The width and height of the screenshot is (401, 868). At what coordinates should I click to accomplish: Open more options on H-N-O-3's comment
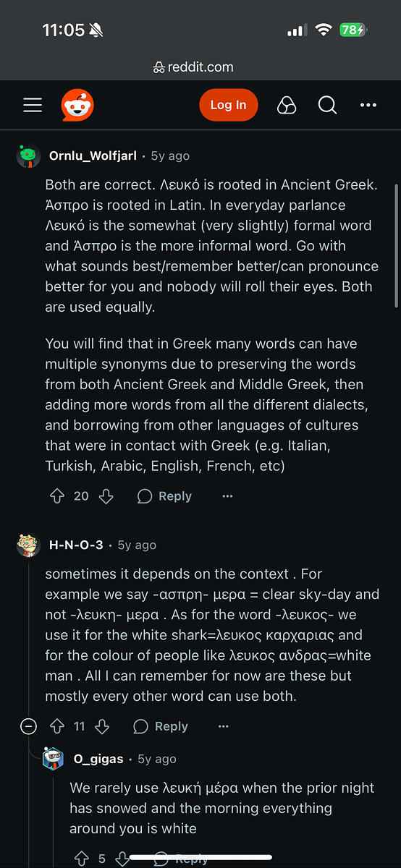[224, 726]
